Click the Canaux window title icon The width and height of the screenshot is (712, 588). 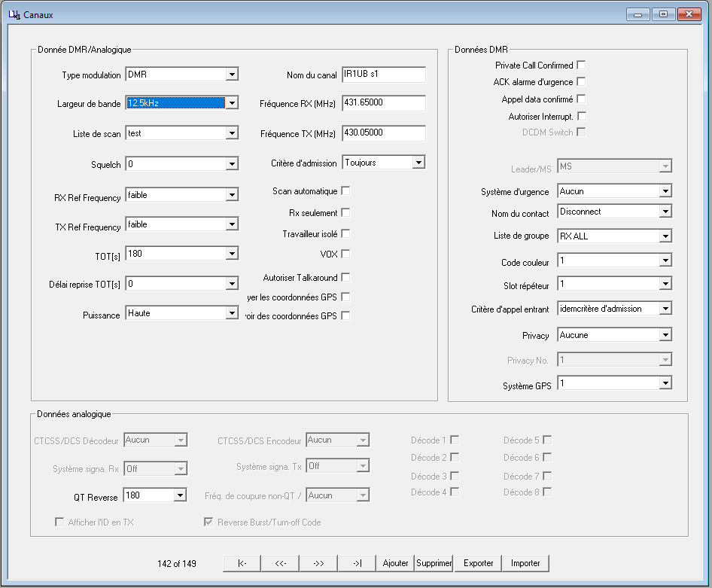[14, 14]
